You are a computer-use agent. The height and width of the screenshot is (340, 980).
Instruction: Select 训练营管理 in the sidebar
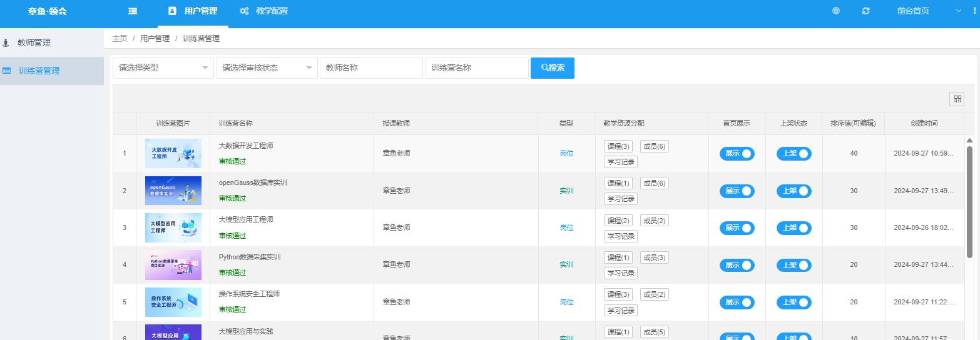[52, 71]
